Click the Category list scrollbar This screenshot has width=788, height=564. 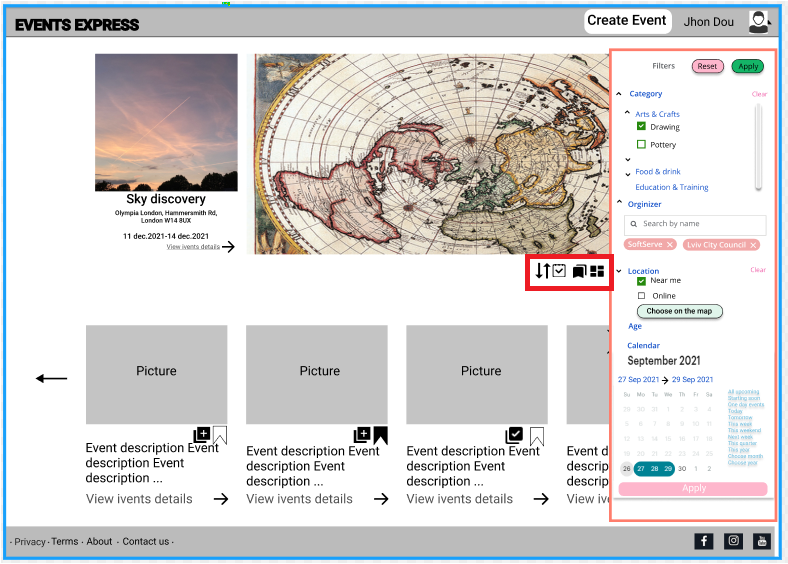tap(758, 147)
